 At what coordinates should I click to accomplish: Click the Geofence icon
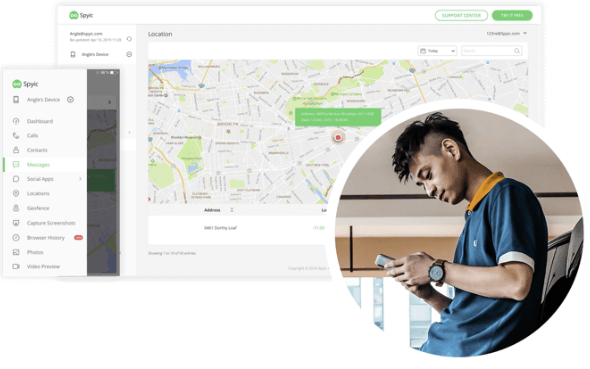pyautogui.click(x=16, y=208)
